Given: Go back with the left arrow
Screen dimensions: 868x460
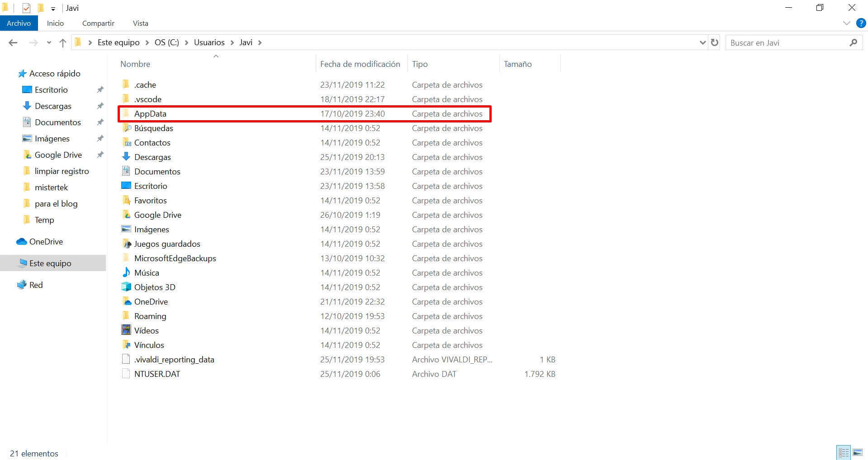Looking at the screenshot, I should 13,42.
